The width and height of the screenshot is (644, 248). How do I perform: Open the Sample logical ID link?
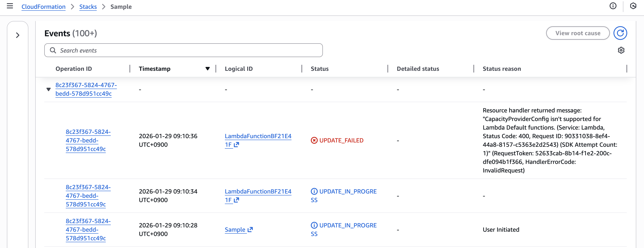pos(235,230)
